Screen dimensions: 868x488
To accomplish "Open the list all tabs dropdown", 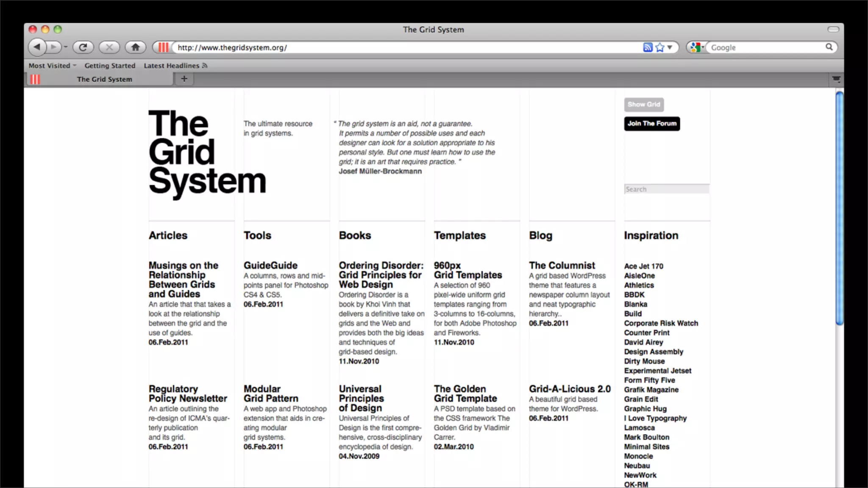I will (836, 79).
